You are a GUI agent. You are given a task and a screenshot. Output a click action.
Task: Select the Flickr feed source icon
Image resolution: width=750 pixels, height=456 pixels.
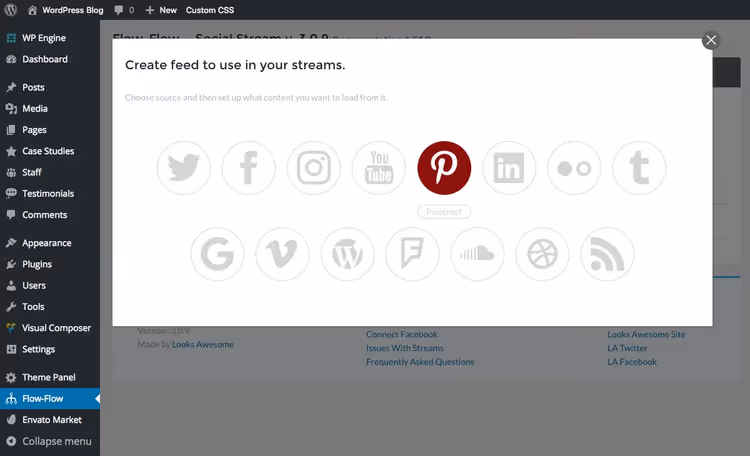point(574,168)
